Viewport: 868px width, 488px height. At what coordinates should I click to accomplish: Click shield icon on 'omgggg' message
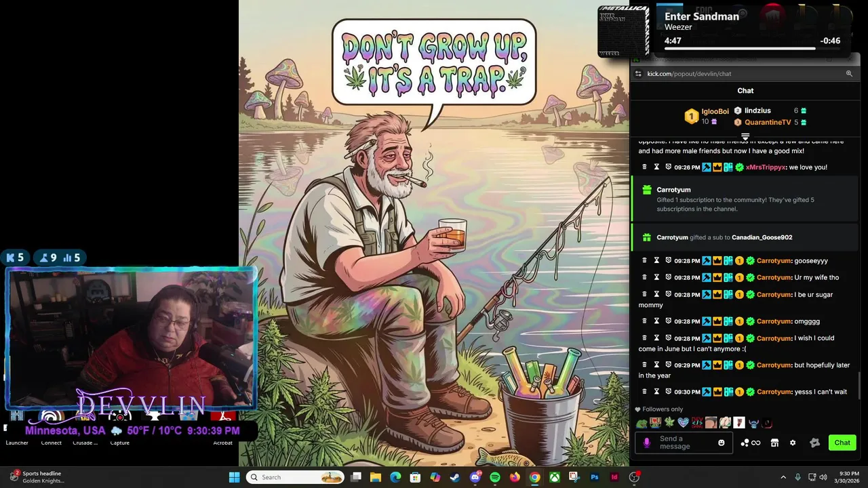coord(668,321)
